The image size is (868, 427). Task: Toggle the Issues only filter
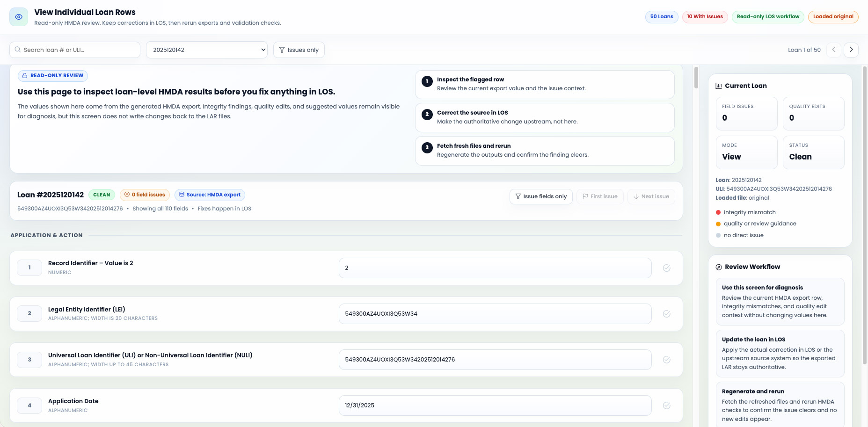299,50
